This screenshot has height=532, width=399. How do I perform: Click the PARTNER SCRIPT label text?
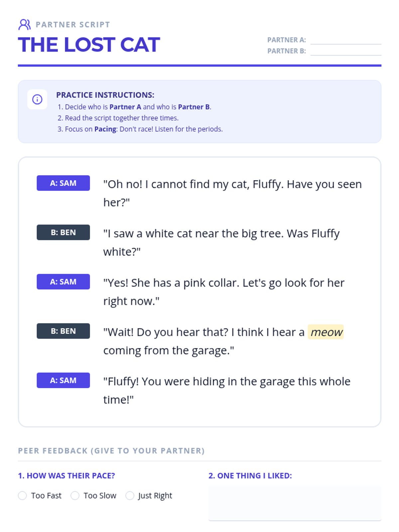tap(73, 25)
